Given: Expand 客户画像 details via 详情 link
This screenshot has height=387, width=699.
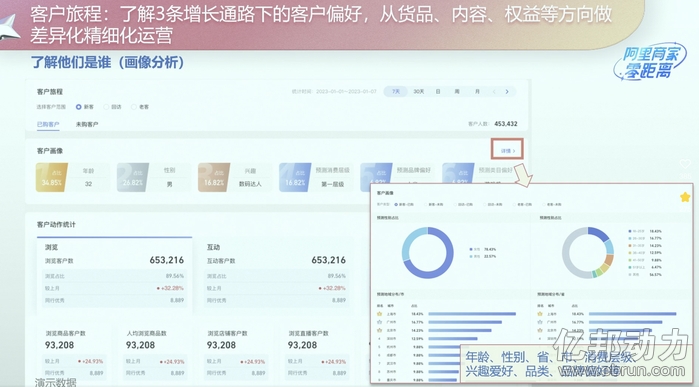Looking at the screenshot, I should [x=507, y=151].
